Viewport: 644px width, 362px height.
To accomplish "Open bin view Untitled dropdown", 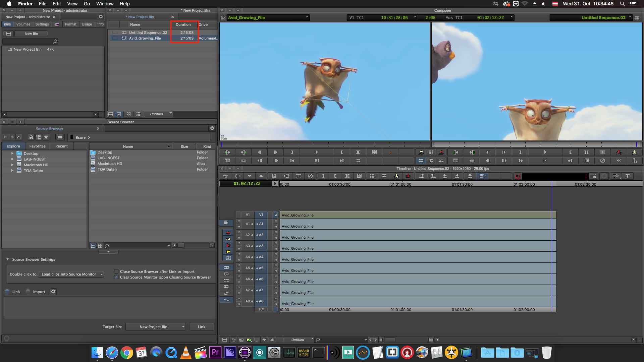I will pos(157,114).
